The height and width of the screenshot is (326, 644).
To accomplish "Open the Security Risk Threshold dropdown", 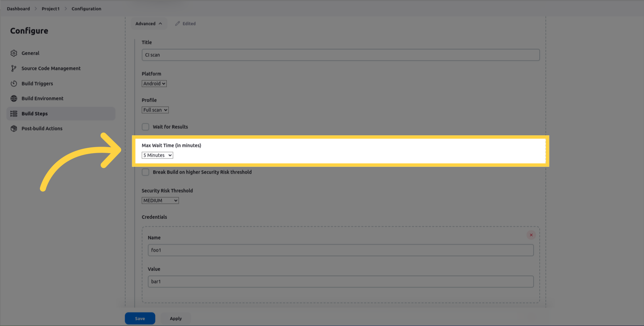I will (160, 200).
